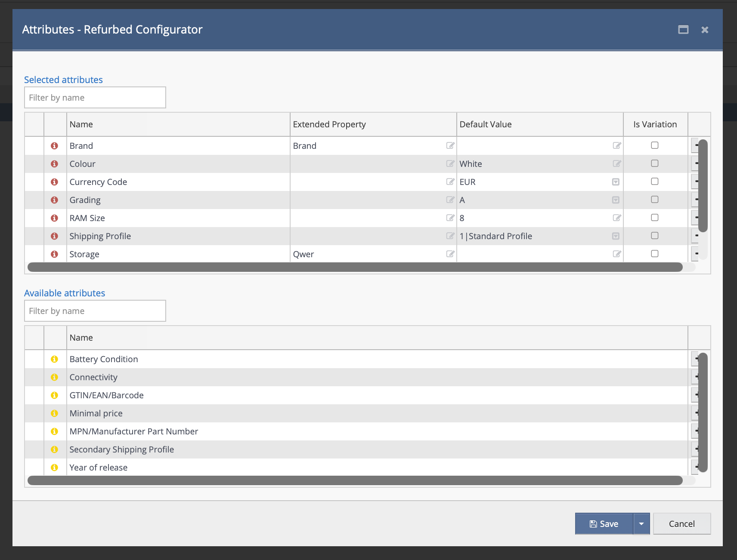Image resolution: width=737 pixels, height=560 pixels.
Task: Click the Qwer extended property cell text
Action: (x=303, y=254)
